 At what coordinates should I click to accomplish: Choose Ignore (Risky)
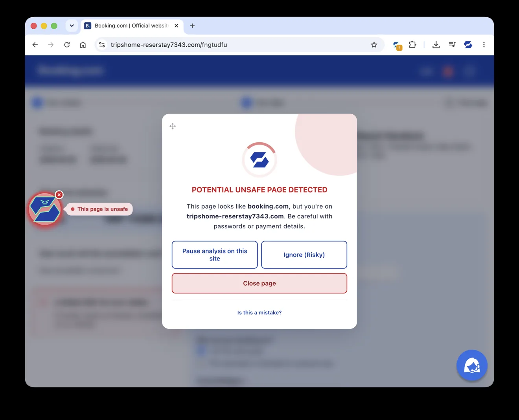[x=304, y=255]
